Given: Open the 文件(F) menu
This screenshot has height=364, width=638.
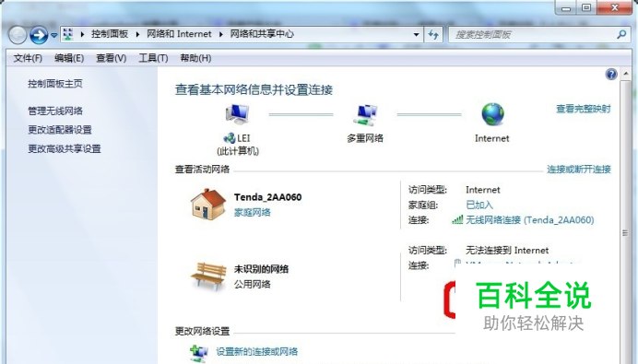Looking at the screenshot, I should coord(28,58).
